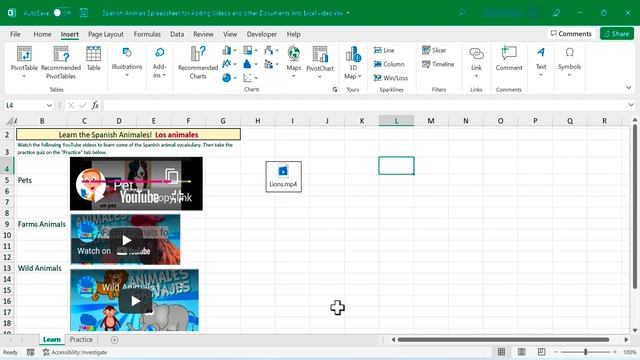
Task: Open Accessibility: Investigate in status bar
Action: 75,352
